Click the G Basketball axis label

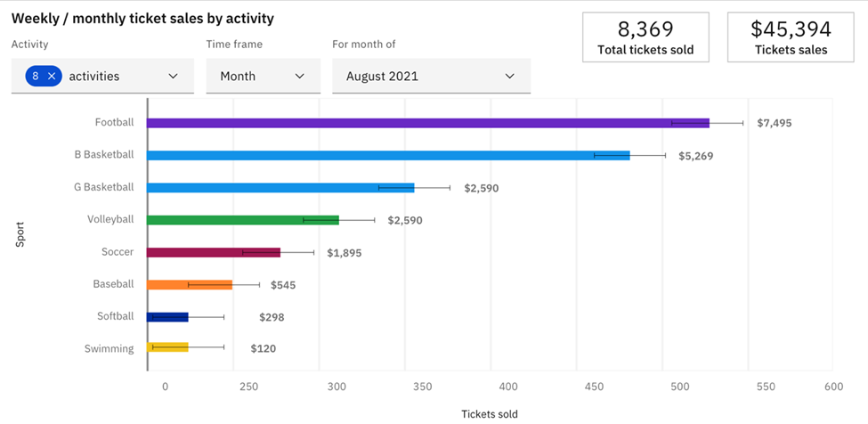[103, 187]
